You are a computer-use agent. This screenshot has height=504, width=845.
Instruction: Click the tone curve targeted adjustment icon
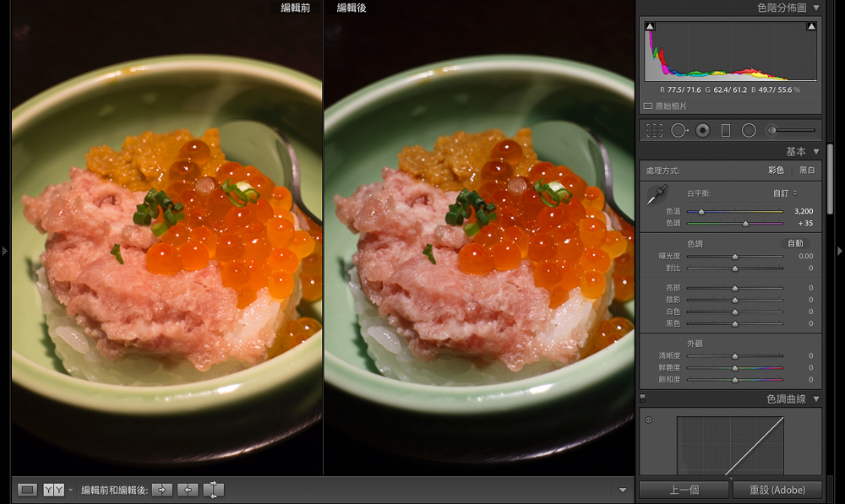point(648,420)
